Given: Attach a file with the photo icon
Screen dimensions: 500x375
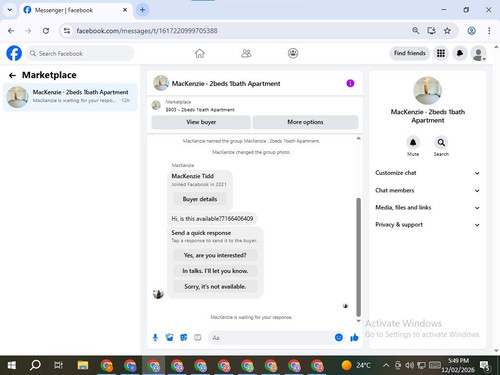Looking at the screenshot, I should point(169,338).
